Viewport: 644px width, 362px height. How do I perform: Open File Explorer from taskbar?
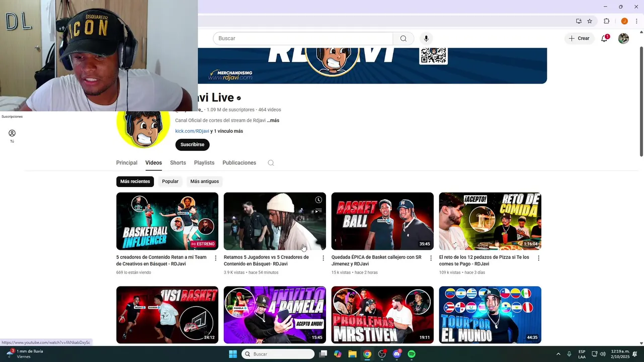tap(352, 354)
